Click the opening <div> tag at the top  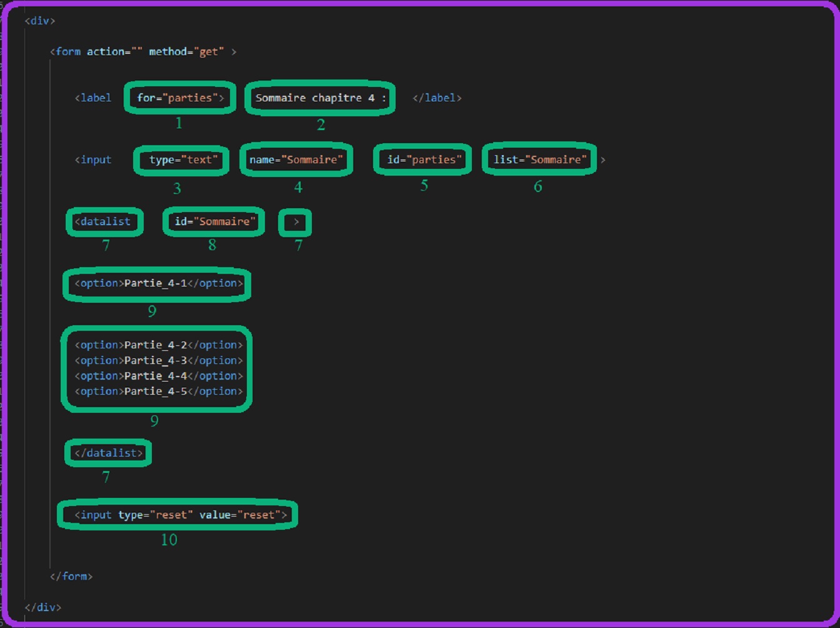tap(40, 21)
